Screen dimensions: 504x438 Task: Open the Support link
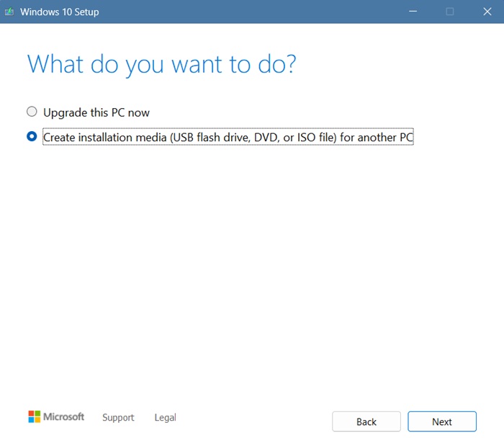tap(118, 417)
